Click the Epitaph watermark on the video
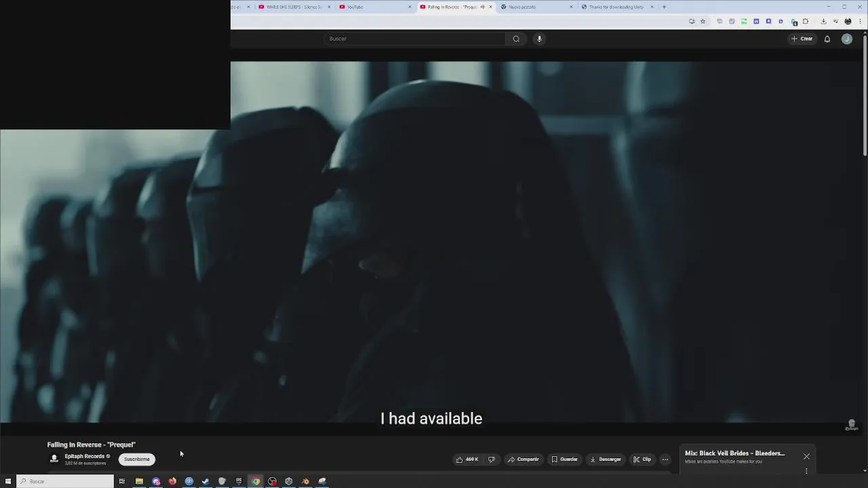 [852, 425]
